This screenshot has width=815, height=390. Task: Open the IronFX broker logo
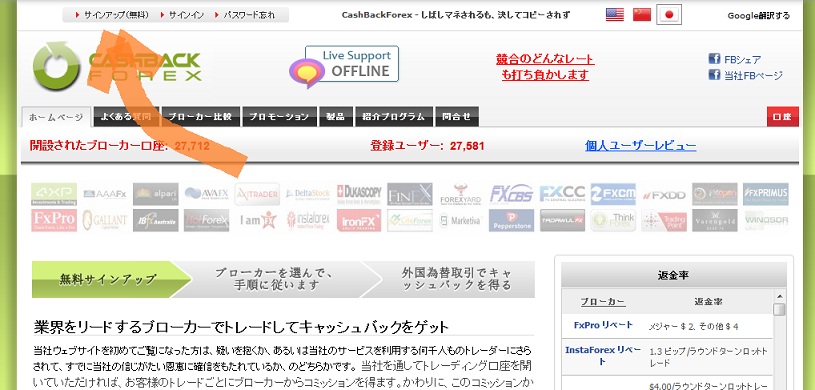click(359, 220)
